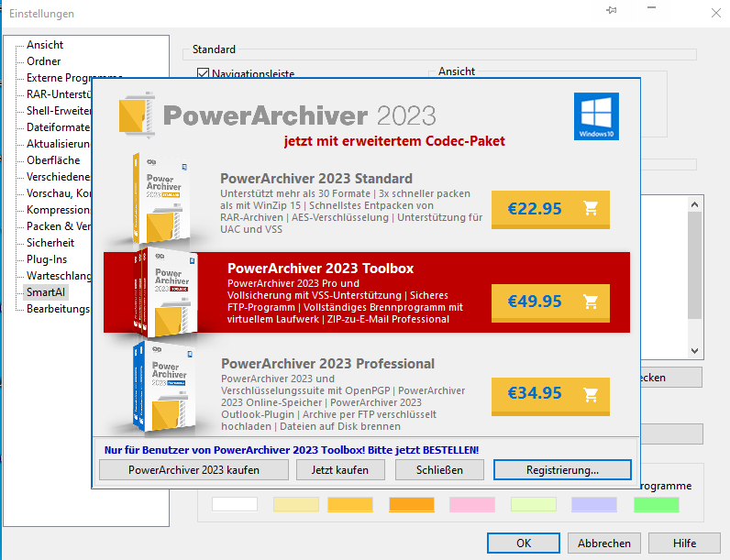Click the Professional edition cart icon
This screenshot has height=560, width=730.
[x=591, y=394]
